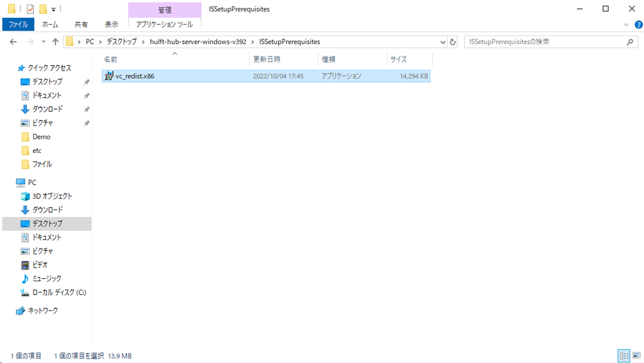This screenshot has width=644, height=363.
Task: Click the Demo folder icon
Action: click(25, 137)
